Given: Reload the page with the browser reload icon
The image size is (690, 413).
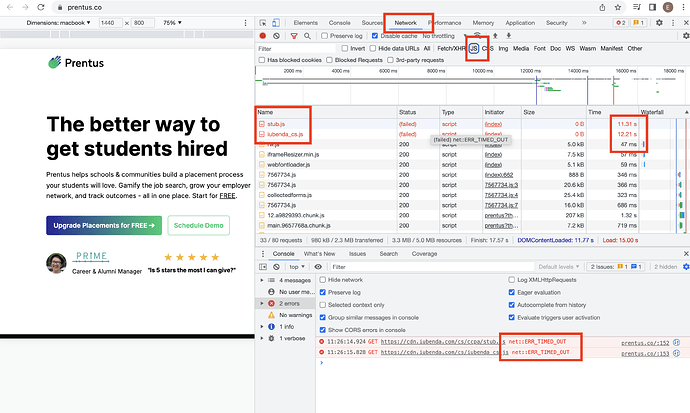Looking at the screenshot, I should coord(40,7).
